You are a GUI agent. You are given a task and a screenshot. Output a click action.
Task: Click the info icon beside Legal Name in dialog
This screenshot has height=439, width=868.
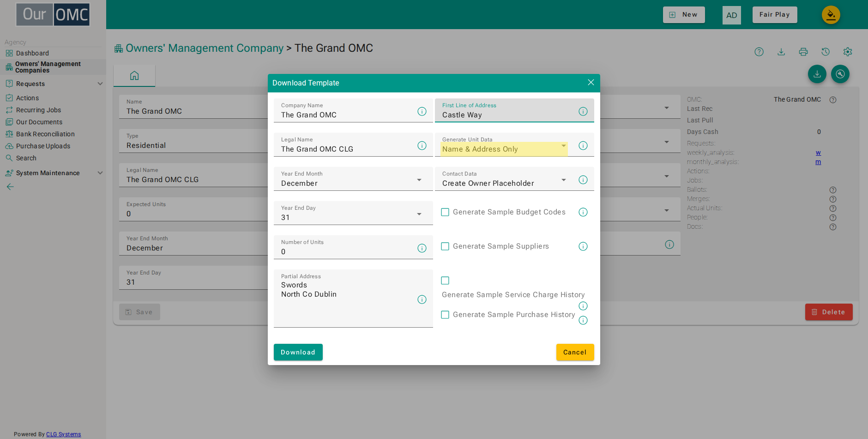[422, 146]
